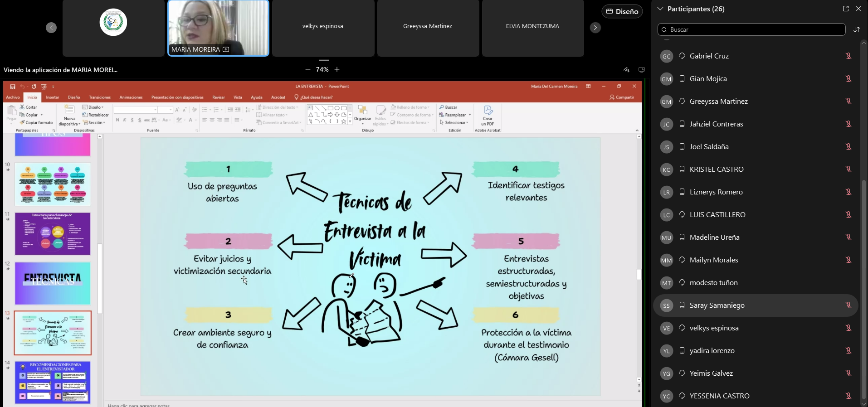The height and width of the screenshot is (407, 868).
Task: Zoom out shared screen with minus icon
Action: [308, 69]
